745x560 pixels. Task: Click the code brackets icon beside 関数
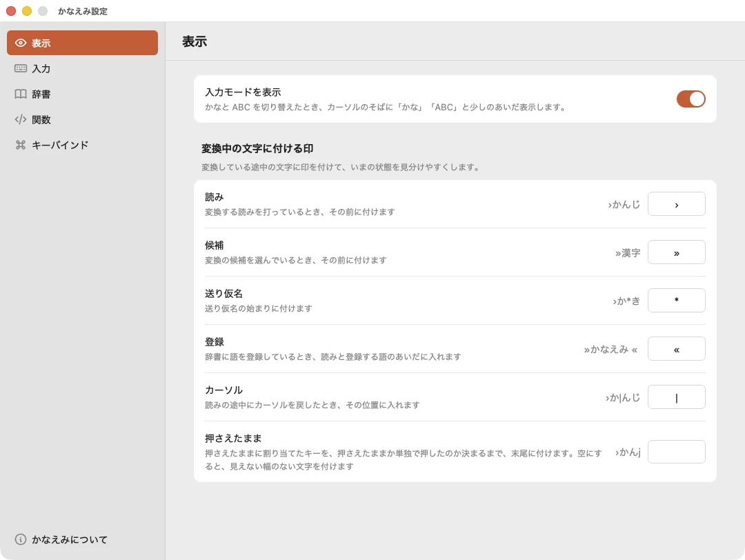point(21,119)
